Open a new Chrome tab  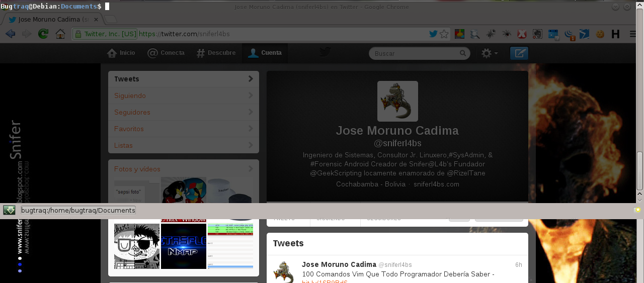coord(111,19)
